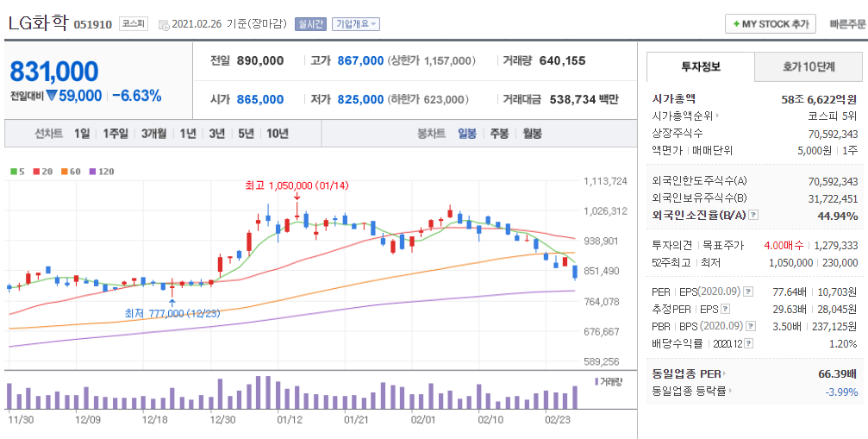Select the 월봉 monthly candlestick chart

532,134
